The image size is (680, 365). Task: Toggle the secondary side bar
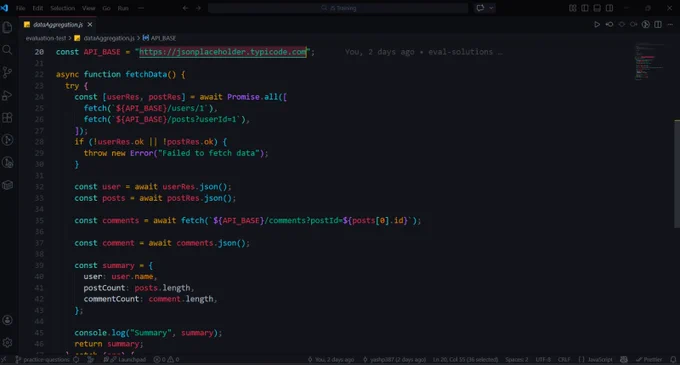click(x=609, y=8)
